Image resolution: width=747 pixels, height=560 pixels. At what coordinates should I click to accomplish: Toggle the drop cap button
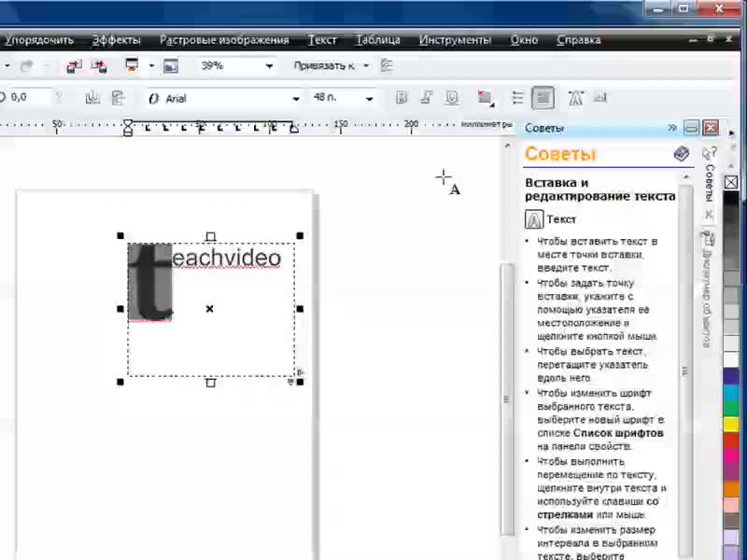[543, 98]
